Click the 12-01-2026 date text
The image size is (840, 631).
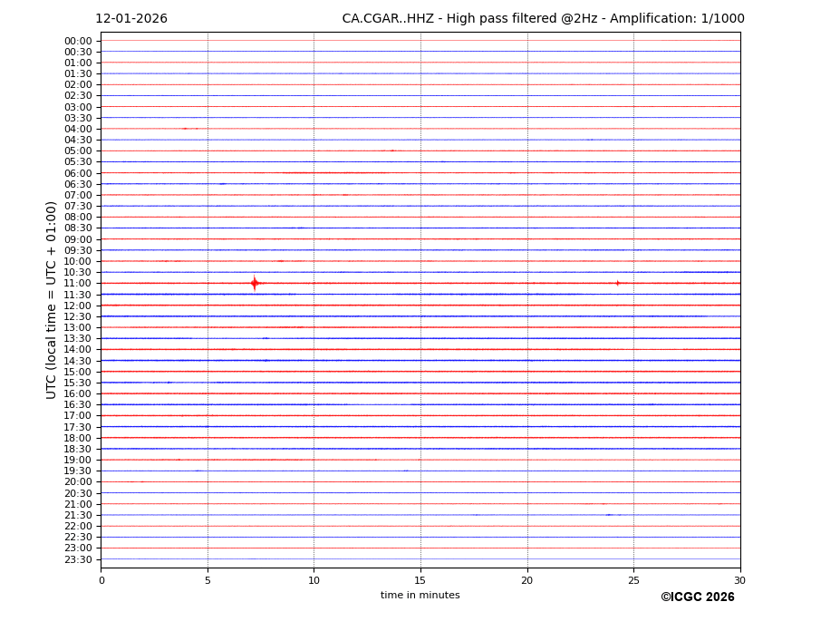[131, 19]
